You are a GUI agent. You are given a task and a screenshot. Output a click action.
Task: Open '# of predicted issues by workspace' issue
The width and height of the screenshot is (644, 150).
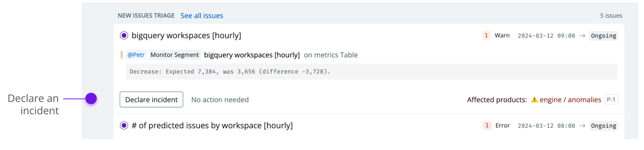[x=212, y=125]
